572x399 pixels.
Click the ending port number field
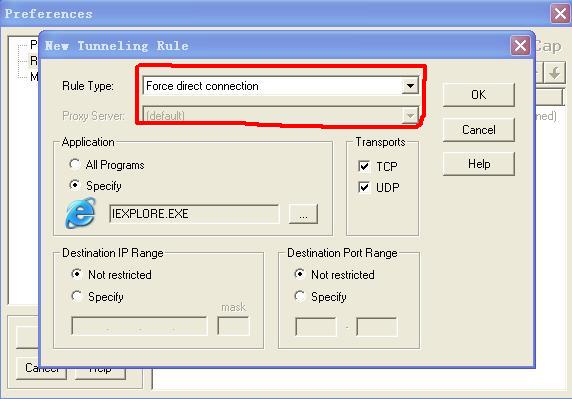[x=376, y=327]
